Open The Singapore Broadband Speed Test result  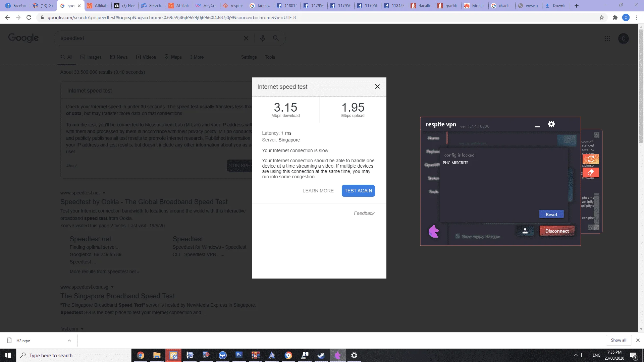coord(117,296)
